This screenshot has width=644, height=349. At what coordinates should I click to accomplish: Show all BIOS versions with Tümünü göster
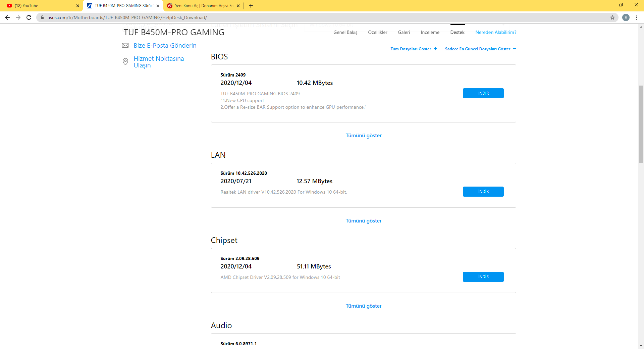pyautogui.click(x=364, y=136)
